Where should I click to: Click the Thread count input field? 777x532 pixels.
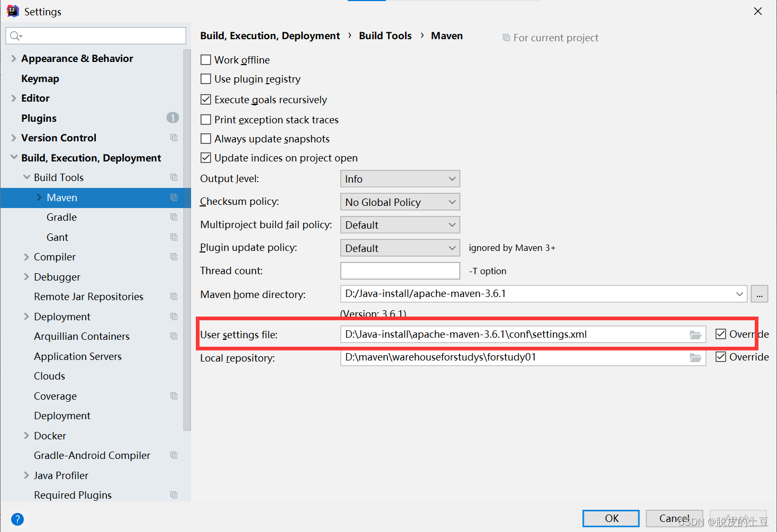[x=400, y=270]
